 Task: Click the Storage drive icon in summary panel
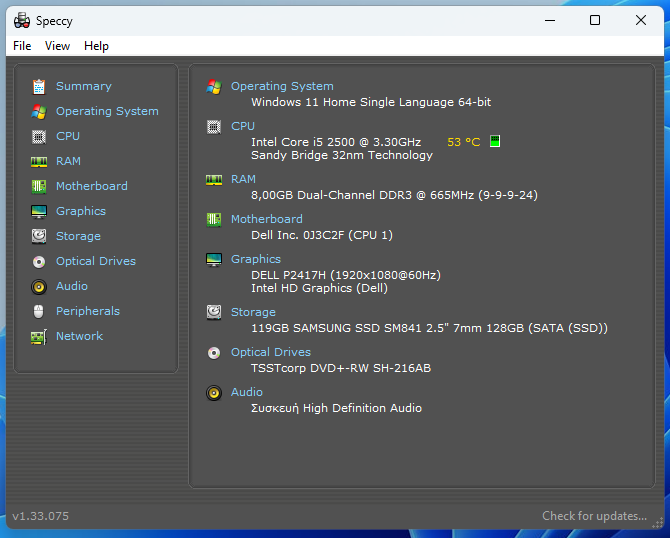tap(214, 312)
